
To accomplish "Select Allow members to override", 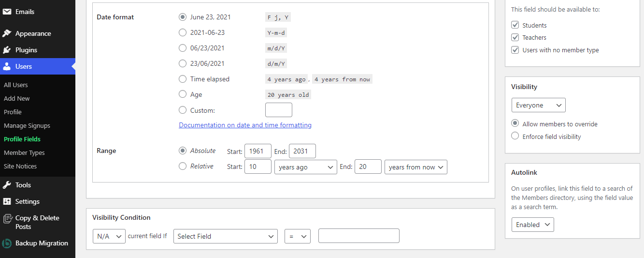I will [515, 123].
